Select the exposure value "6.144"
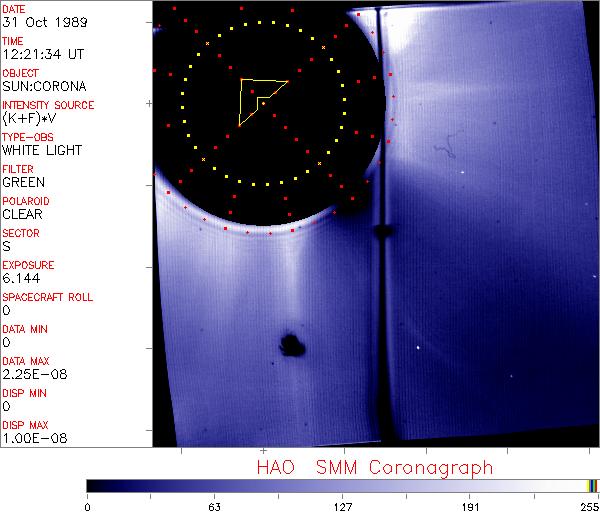The image size is (600, 512). 21,278
